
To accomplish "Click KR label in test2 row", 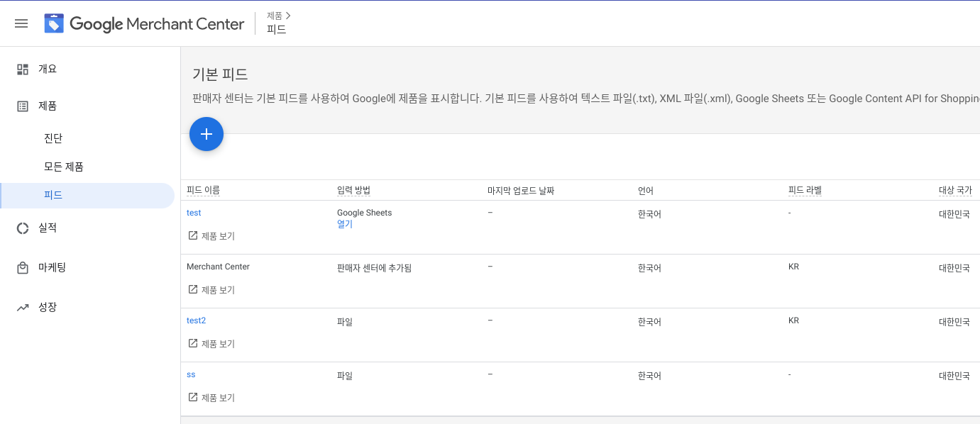I will tap(793, 320).
